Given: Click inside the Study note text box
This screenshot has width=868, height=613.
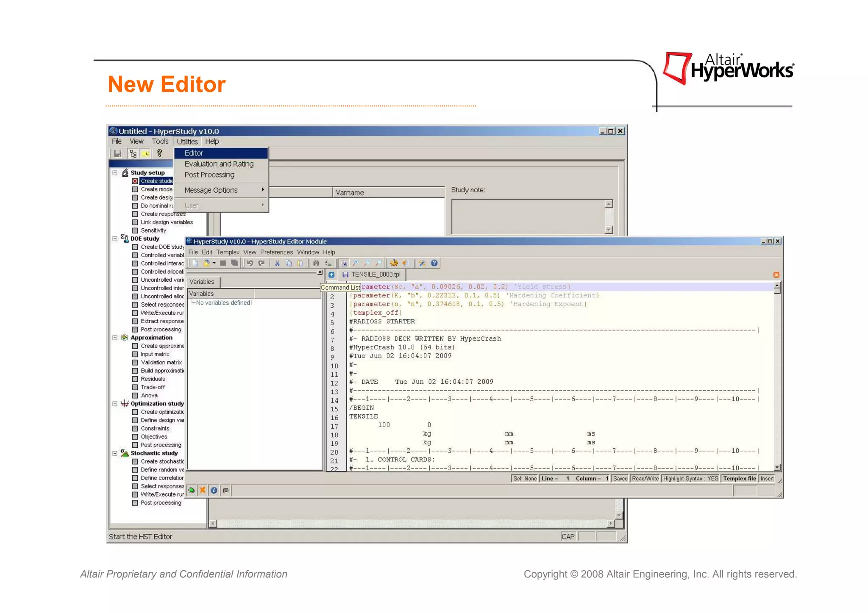Looking at the screenshot, I should (528, 217).
